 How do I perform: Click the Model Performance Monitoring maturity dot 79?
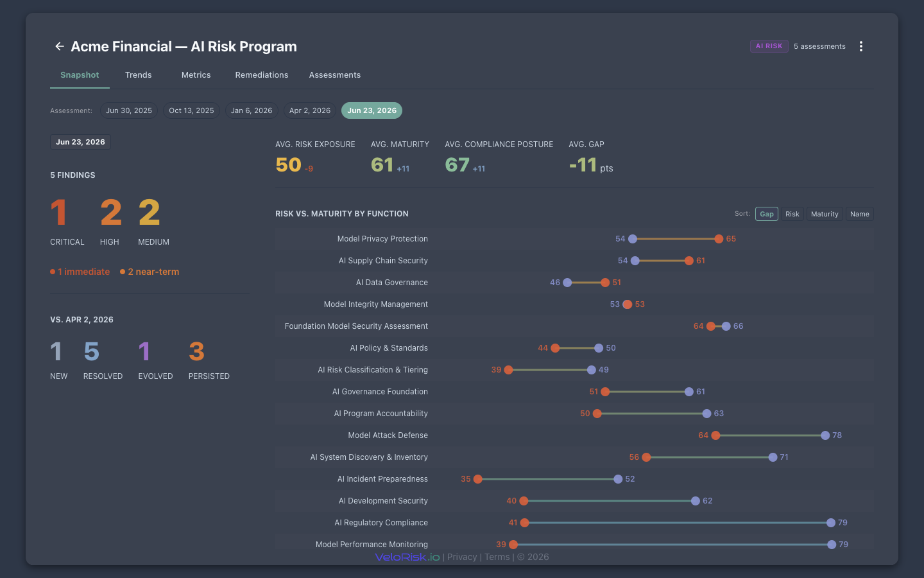click(832, 545)
